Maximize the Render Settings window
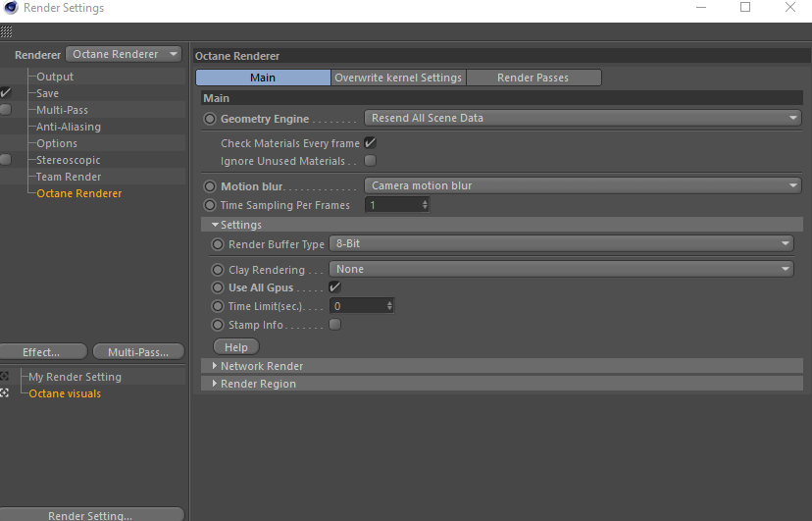The width and height of the screenshot is (812, 521). click(745, 7)
